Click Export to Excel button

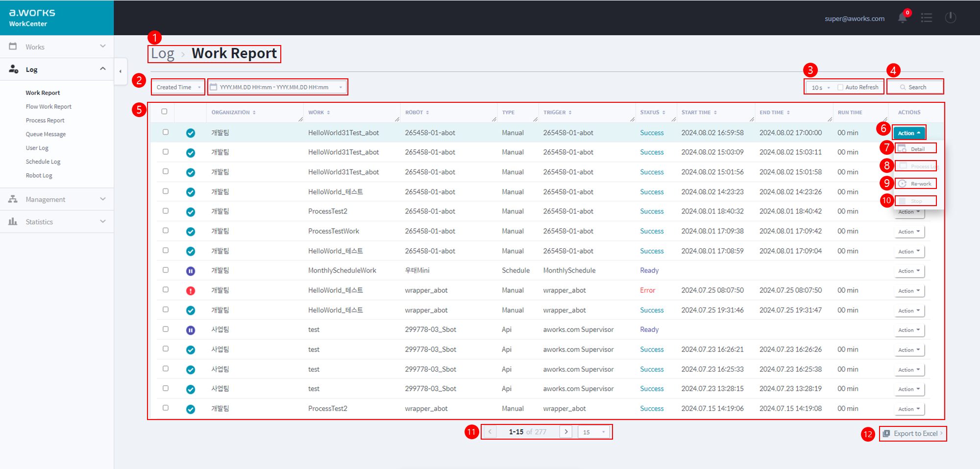913,434
